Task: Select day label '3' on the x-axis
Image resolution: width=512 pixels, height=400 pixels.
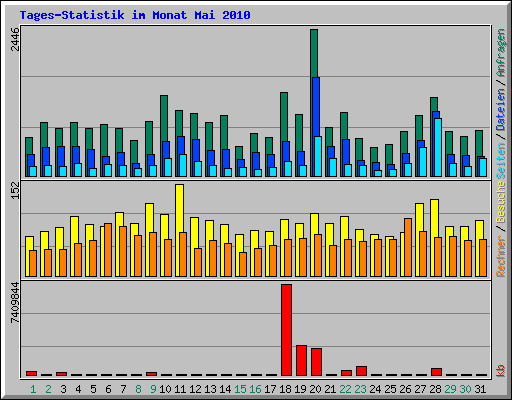Action: click(63, 389)
